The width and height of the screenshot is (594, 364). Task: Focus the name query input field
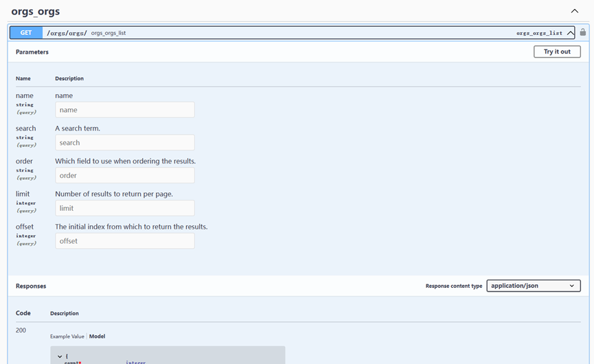click(124, 110)
